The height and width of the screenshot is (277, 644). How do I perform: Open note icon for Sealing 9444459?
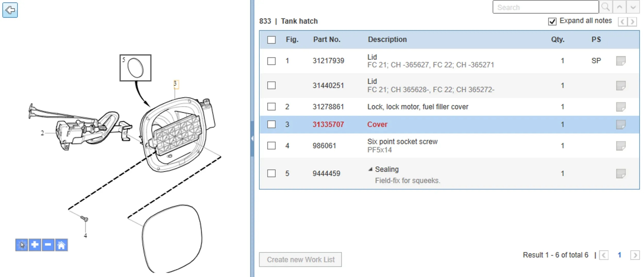pyautogui.click(x=621, y=174)
